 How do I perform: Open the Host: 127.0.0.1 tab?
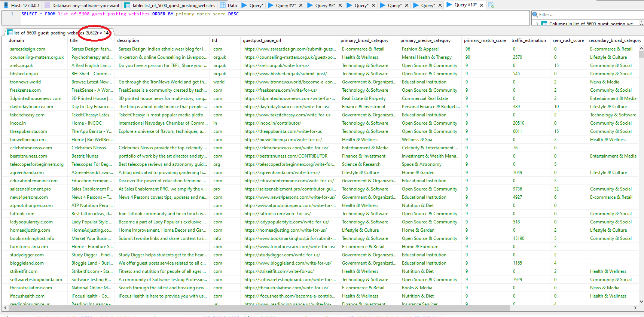click(x=21, y=5)
